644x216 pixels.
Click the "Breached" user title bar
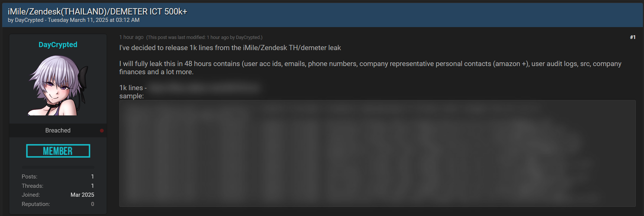pyautogui.click(x=58, y=131)
